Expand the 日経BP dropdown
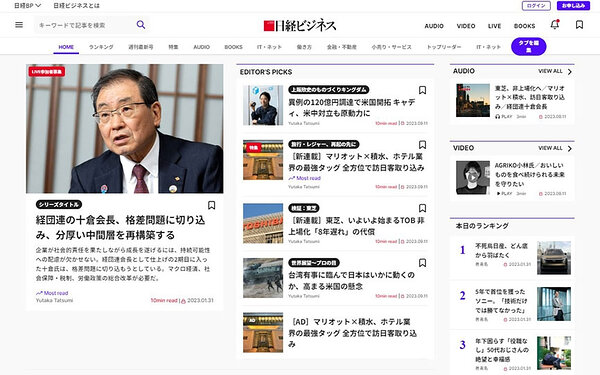Screen dimensions: 600x375 click(27, 6)
